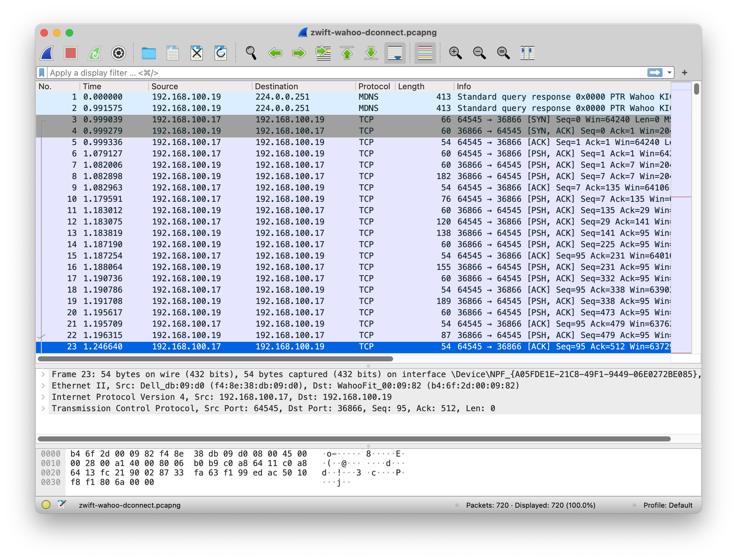Screen dimensions: 737x560
Task: Zoom in main window text
Action: coord(456,53)
